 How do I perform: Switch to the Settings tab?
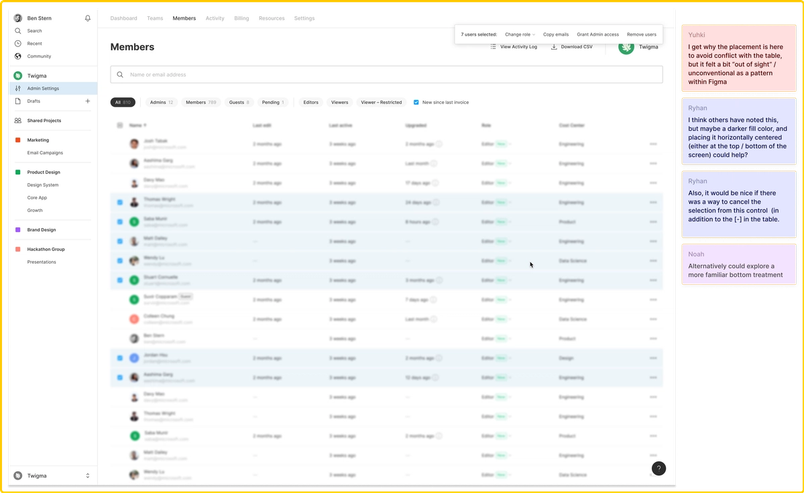(x=305, y=18)
